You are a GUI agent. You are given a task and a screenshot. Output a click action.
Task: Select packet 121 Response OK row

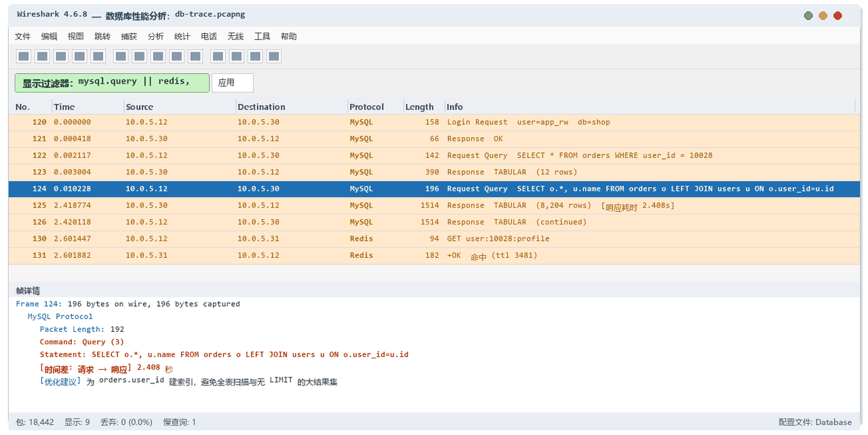[x=434, y=139]
